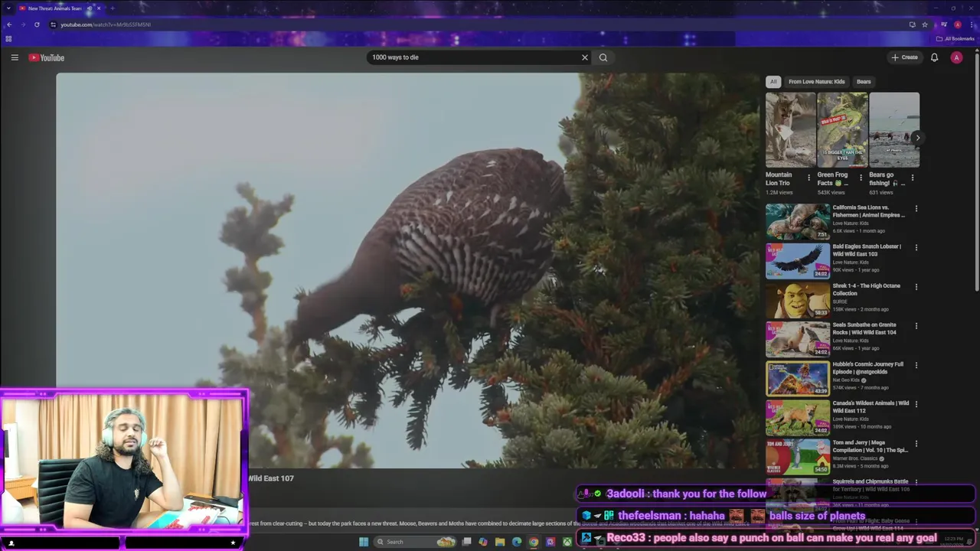Open more options for Shrek video
This screenshot has width=980, height=551.
pyautogui.click(x=916, y=286)
